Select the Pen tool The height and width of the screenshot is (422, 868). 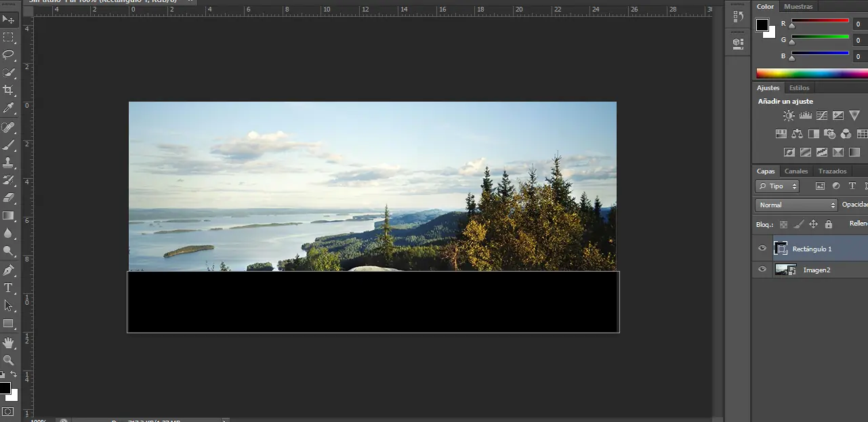8,270
